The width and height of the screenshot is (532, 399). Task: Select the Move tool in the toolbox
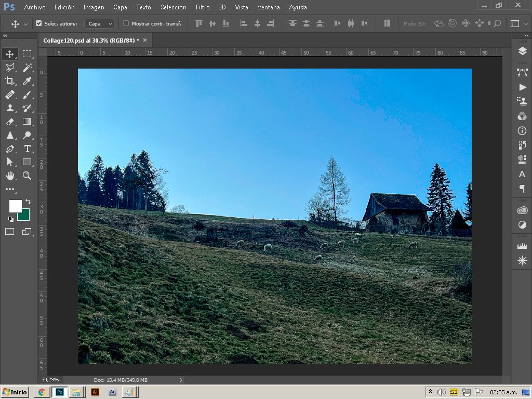click(10, 54)
